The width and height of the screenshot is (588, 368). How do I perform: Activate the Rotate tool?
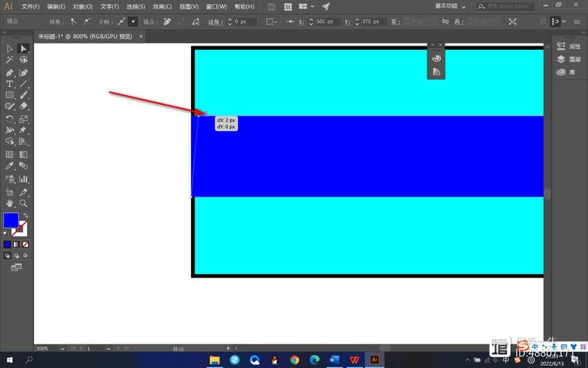(10, 118)
